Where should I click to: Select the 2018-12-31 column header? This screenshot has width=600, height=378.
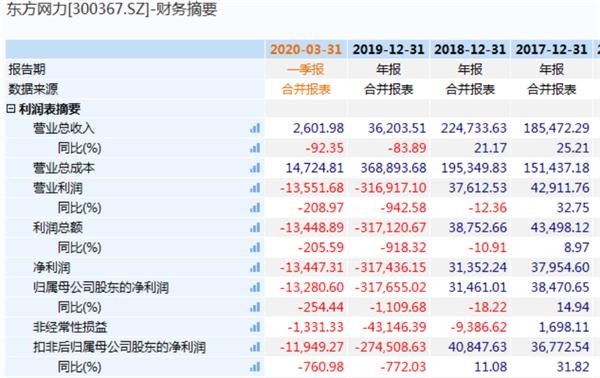coord(470,49)
